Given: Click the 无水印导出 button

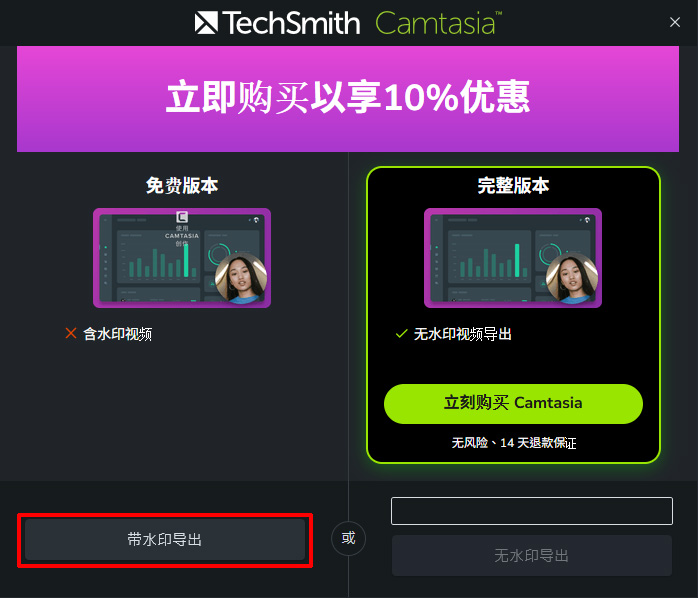Looking at the screenshot, I should 532,555.
